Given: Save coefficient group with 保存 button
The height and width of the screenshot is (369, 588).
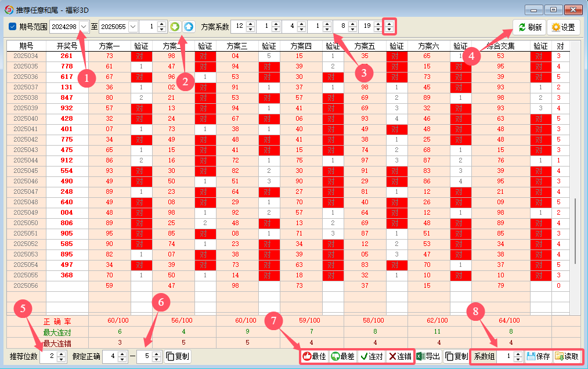Looking at the screenshot, I should (538, 357).
